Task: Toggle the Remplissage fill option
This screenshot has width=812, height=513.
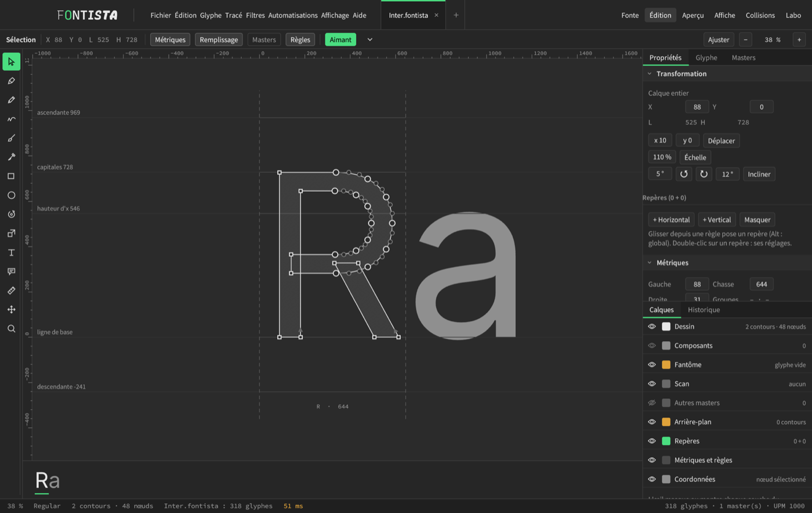Action: coord(219,39)
